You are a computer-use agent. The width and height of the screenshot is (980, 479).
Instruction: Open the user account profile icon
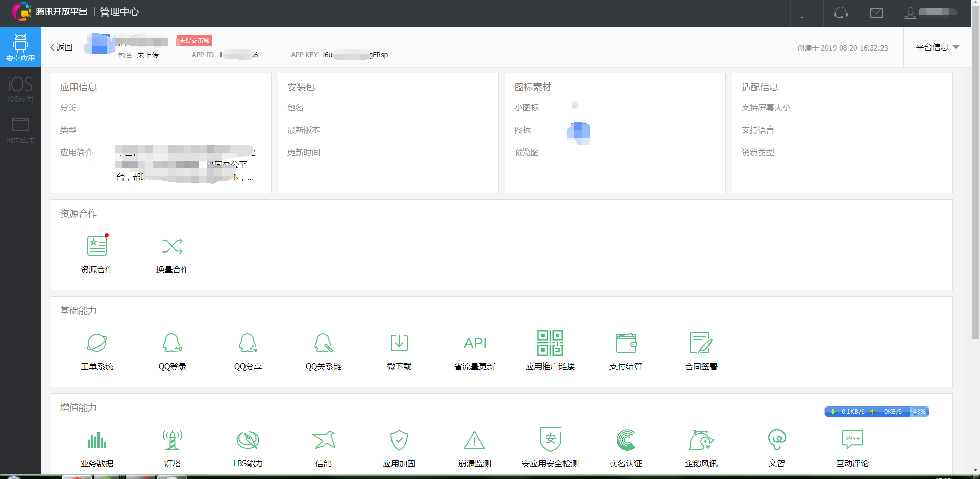(910, 13)
